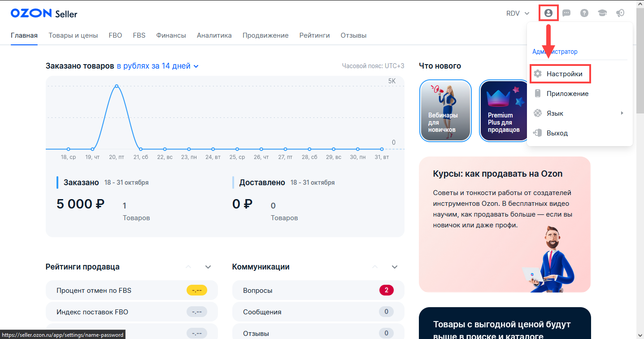
Task: Select Приложение in the profile menu
Action: pos(580,94)
